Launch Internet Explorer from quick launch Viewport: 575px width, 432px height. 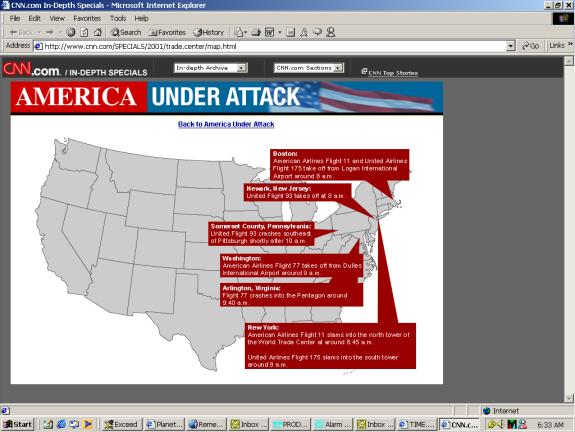(61, 424)
